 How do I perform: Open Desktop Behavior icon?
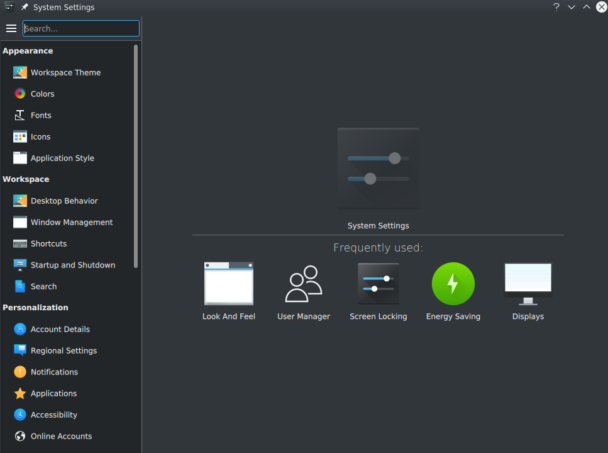pos(20,201)
